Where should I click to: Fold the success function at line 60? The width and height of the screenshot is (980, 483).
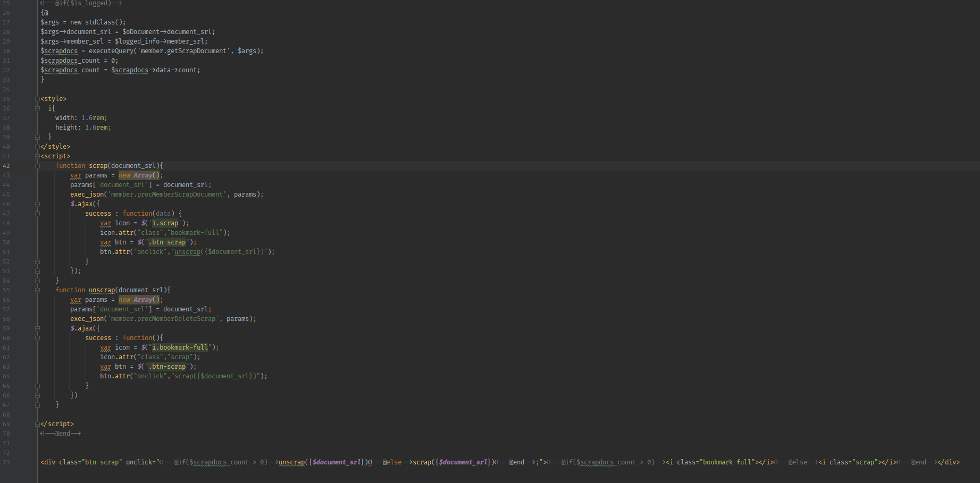coord(37,338)
